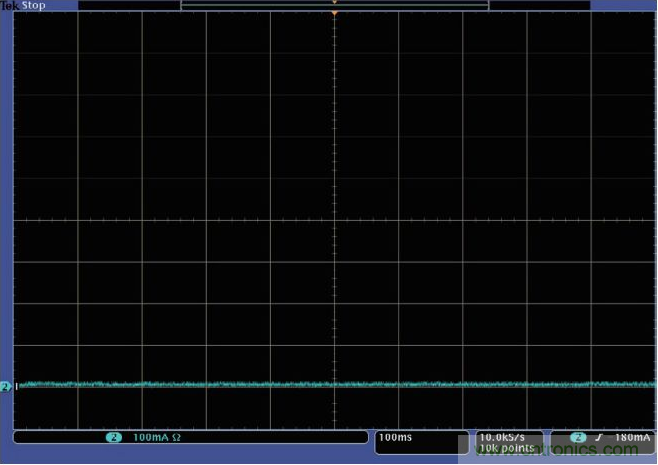Click the trigger source channel 2 badge
The image size is (658, 465).
[577, 438]
